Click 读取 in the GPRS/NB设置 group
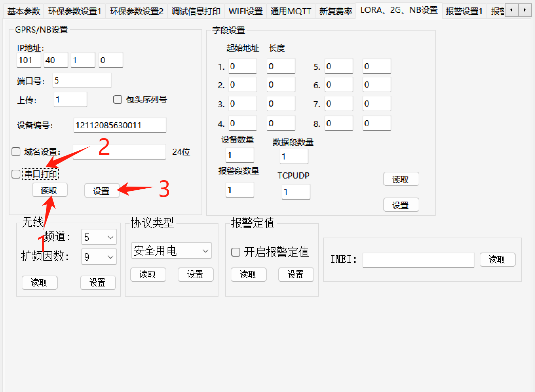 50,190
